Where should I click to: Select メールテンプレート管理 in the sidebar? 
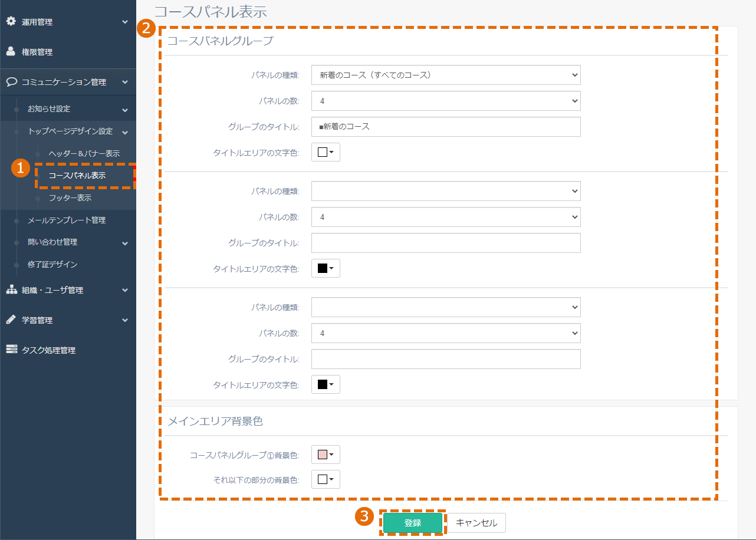coord(67,220)
